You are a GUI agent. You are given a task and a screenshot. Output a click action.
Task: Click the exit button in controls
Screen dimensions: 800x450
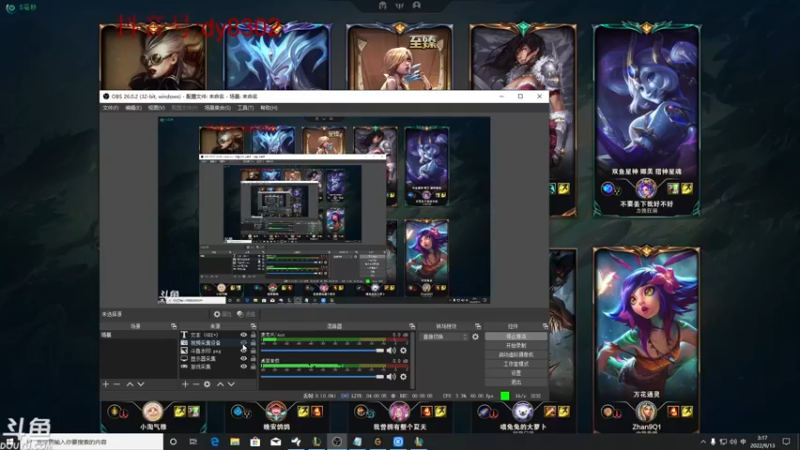[516, 382]
